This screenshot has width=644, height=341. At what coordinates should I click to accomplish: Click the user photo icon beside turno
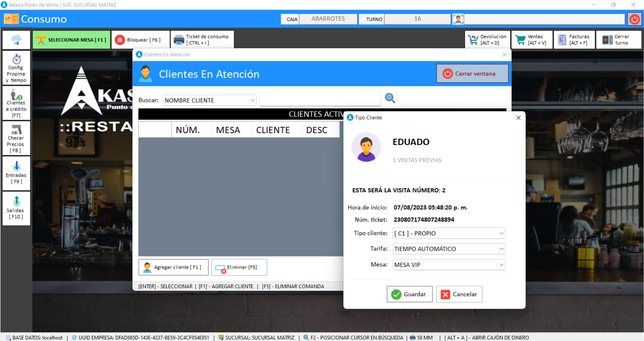click(458, 19)
